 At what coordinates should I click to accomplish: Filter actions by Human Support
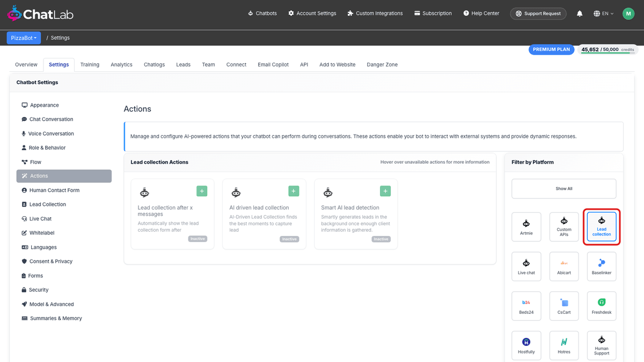click(x=602, y=346)
